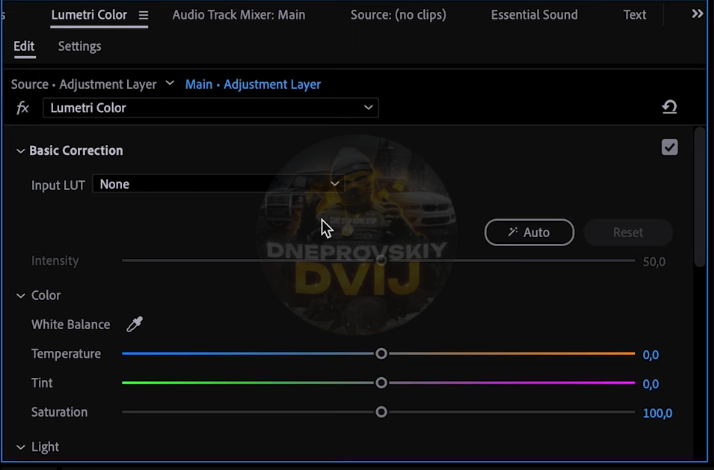Collapse the Basic Correction section
The height and width of the screenshot is (470, 714).
(x=20, y=151)
